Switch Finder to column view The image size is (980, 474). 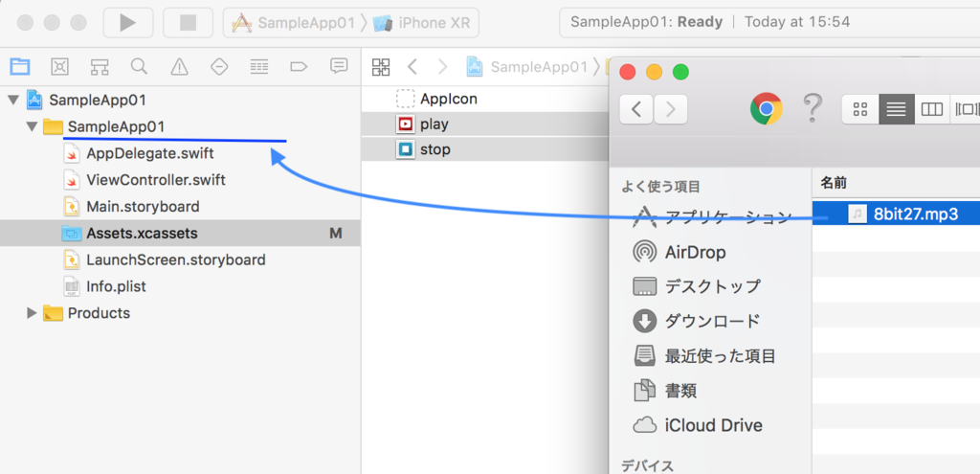coord(932,109)
